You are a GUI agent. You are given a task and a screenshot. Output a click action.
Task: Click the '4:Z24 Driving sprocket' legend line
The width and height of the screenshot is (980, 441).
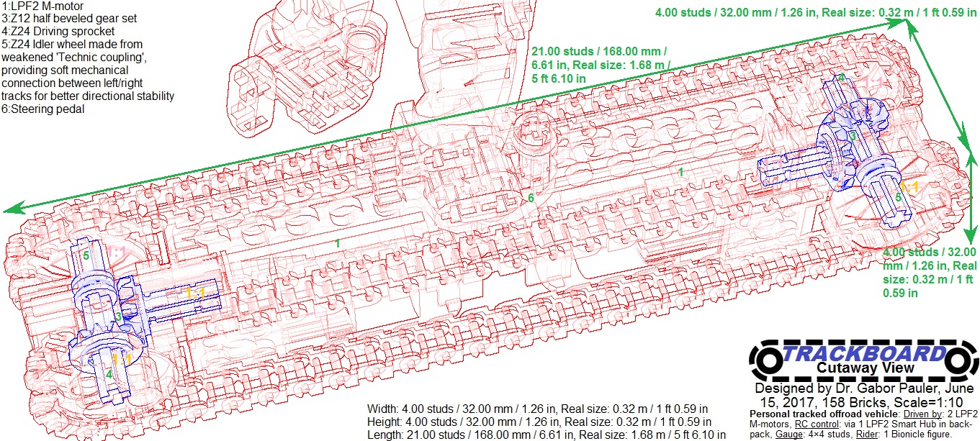58,31
